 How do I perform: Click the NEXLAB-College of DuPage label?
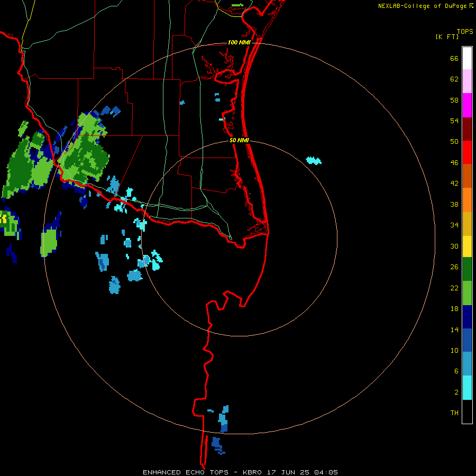(x=422, y=6)
